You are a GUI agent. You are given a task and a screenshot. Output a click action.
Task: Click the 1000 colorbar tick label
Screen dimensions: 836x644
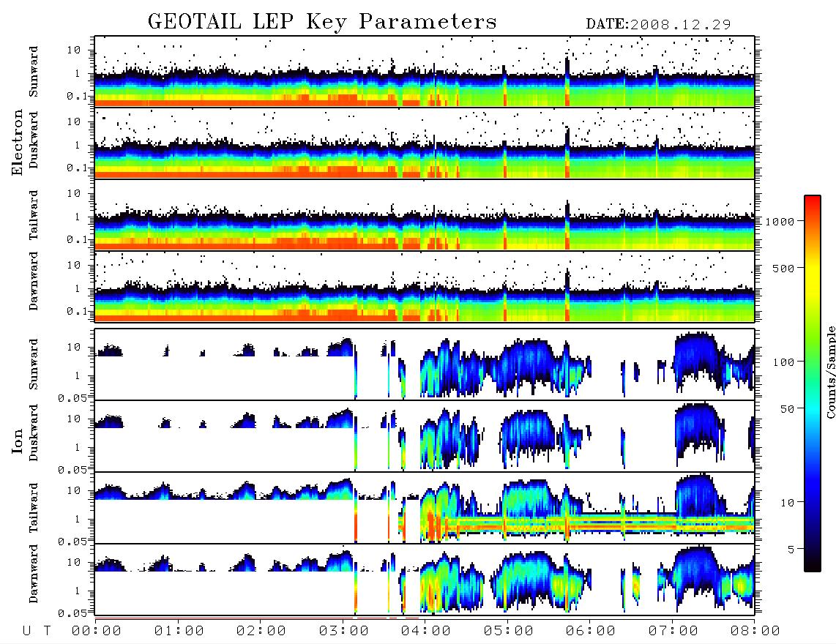pyautogui.click(x=780, y=222)
